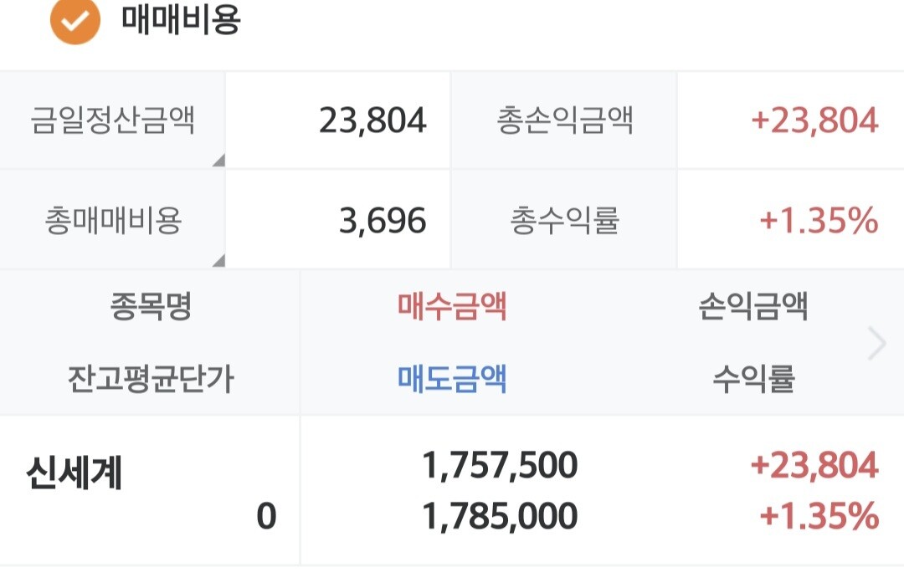Viewport: 904px width, 588px height.
Task: Tap the 신세계 row profit +23,804
Action: (x=814, y=465)
